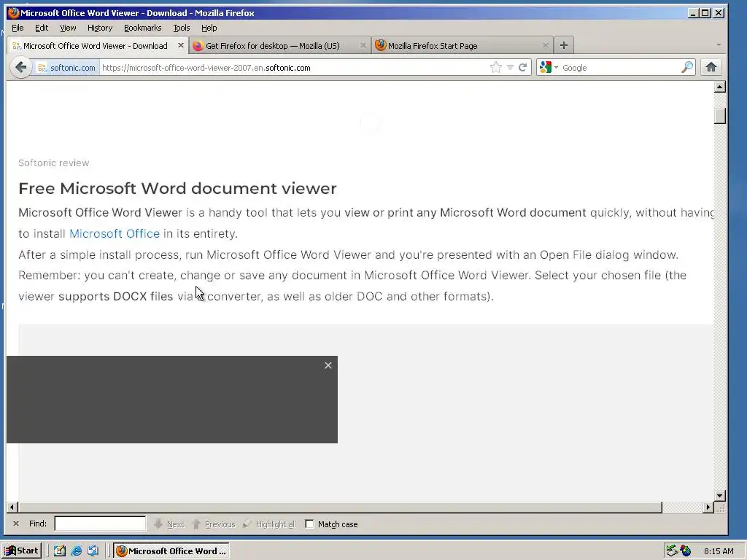The width and height of the screenshot is (747, 560).
Task: Open the Tools menu
Action: point(181,28)
